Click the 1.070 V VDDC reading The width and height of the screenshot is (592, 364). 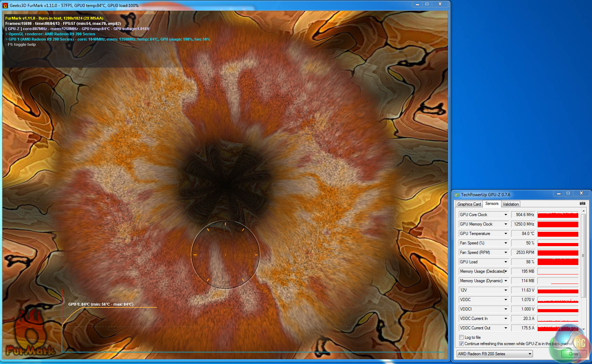(523, 300)
